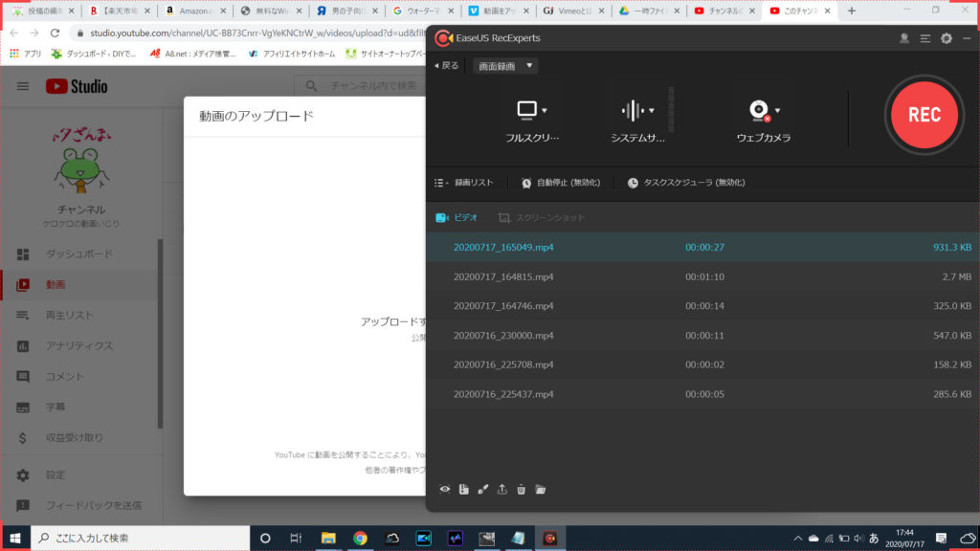Delete the selected recording with trash icon
The height and width of the screenshot is (551, 980).
click(x=522, y=489)
